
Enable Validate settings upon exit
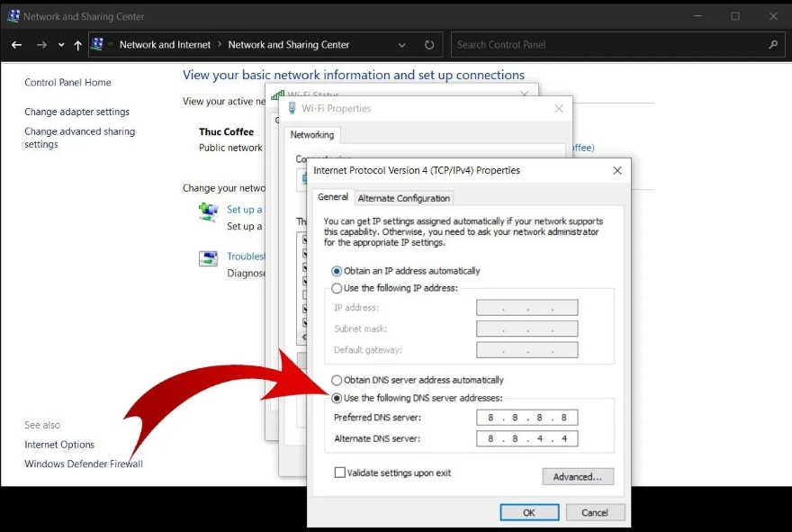click(x=338, y=472)
